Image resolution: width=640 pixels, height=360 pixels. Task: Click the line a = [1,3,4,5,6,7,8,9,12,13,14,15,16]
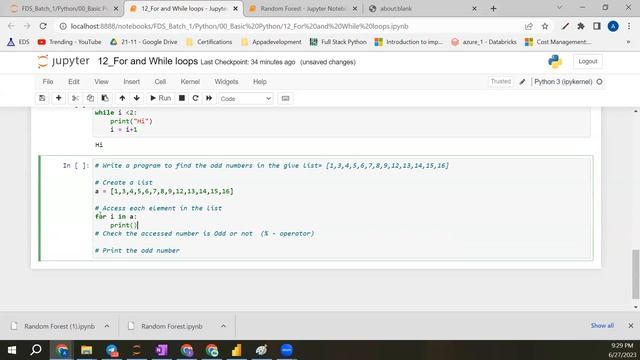pyautogui.click(x=164, y=191)
